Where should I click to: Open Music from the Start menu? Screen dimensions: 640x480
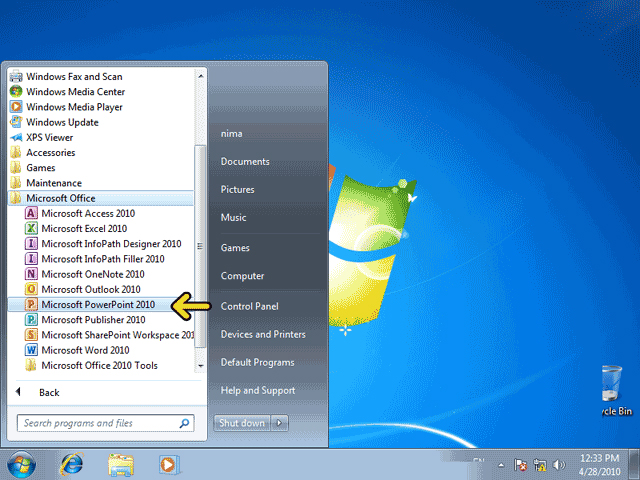click(233, 218)
